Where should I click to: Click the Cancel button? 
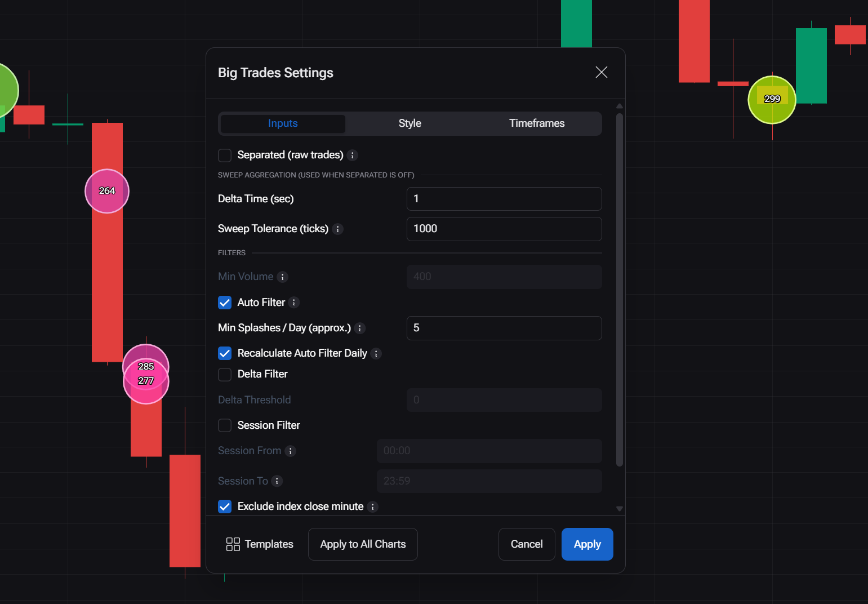point(527,544)
